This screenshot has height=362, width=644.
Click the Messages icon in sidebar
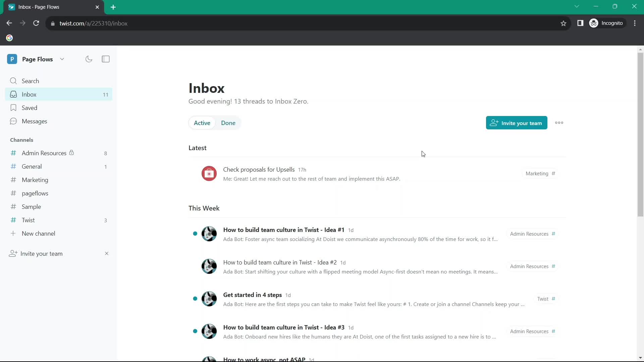click(13, 121)
